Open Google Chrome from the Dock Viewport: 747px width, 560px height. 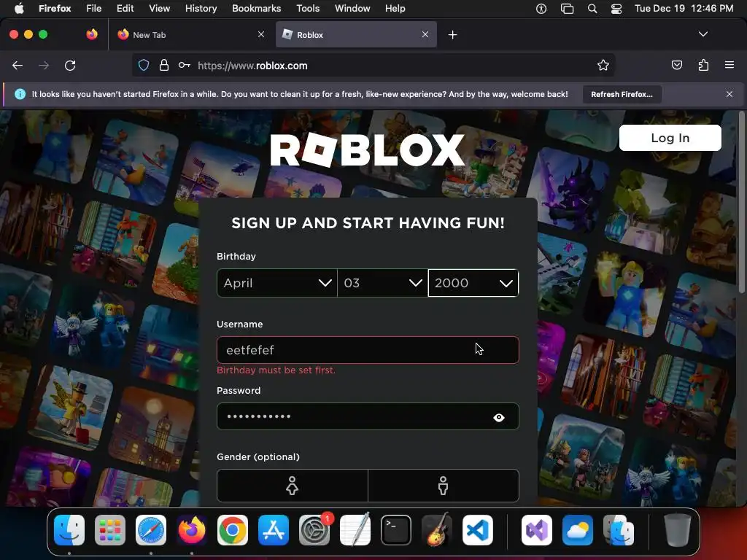coord(233,530)
